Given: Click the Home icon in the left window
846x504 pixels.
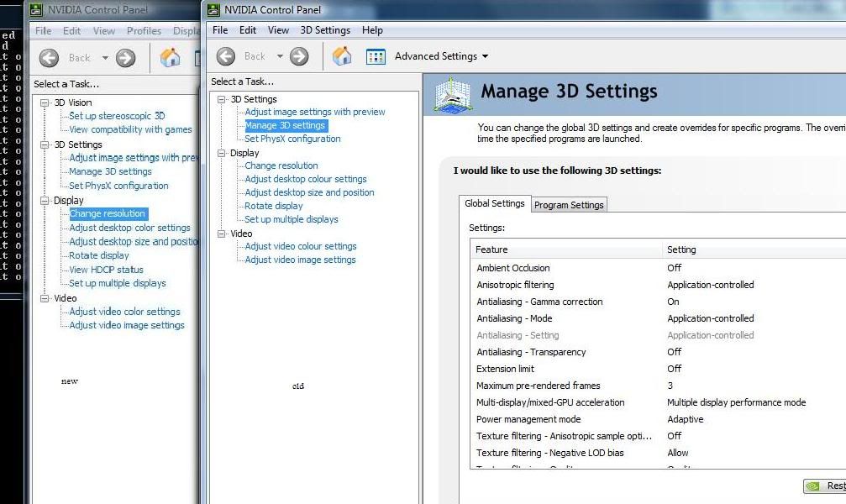Looking at the screenshot, I should [170, 57].
